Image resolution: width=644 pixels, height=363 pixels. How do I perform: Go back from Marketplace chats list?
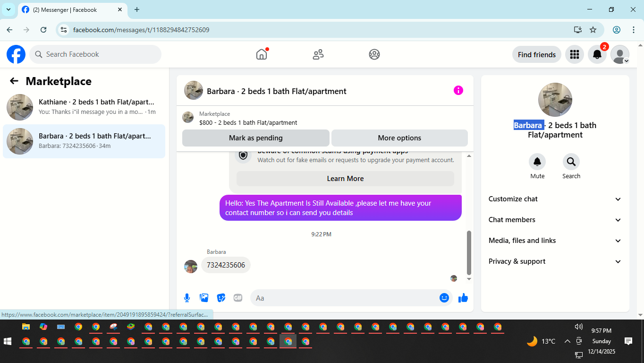(x=14, y=81)
